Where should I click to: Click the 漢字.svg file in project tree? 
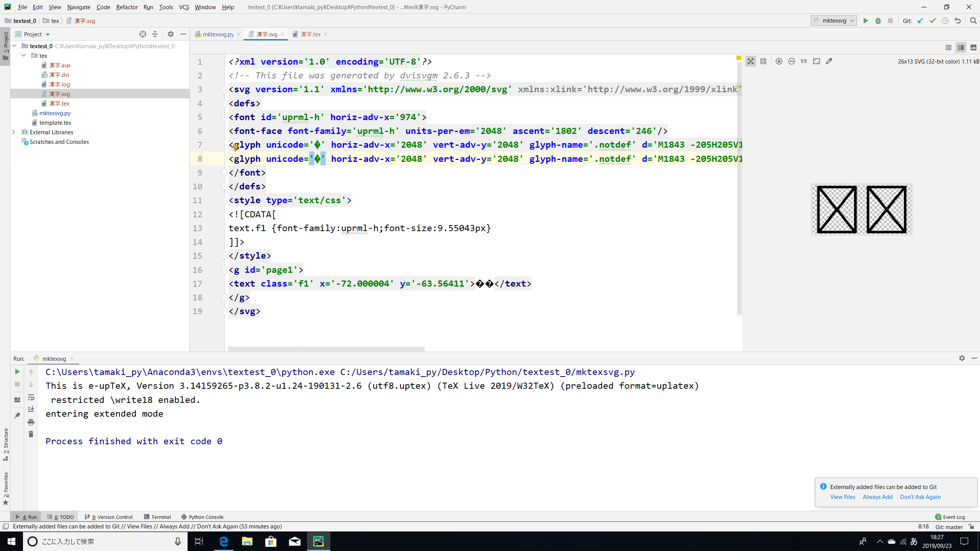[x=59, y=93]
